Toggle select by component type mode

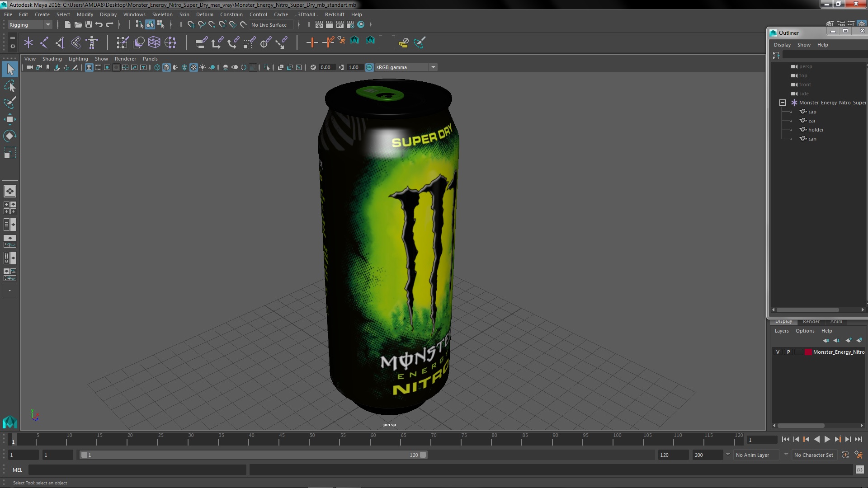[160, 24]
